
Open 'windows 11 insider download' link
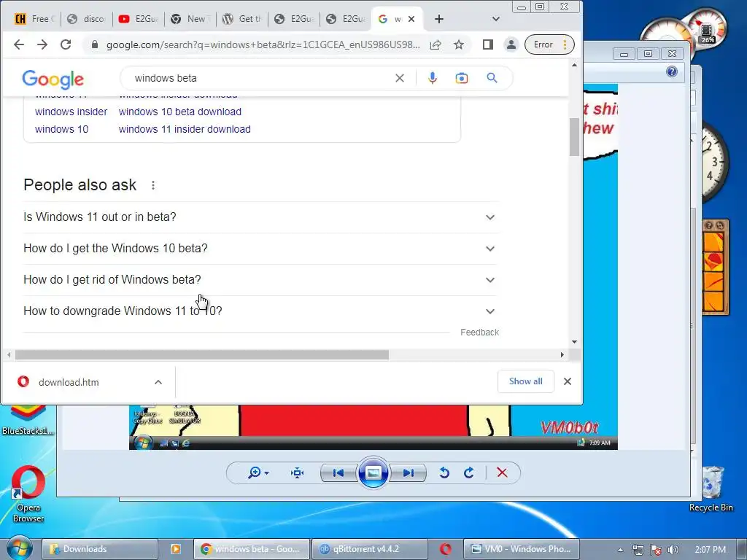[x=185, y=129]
